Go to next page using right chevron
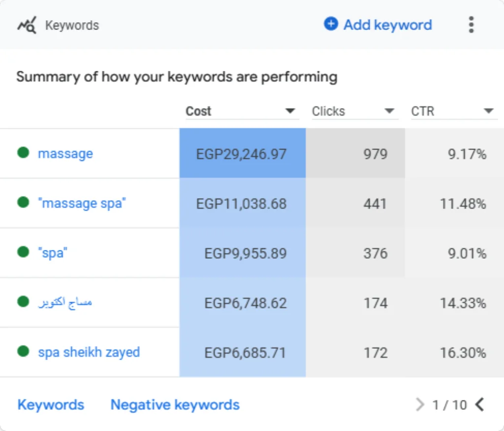This screenshot has height=431, width=504. [419, 404]
